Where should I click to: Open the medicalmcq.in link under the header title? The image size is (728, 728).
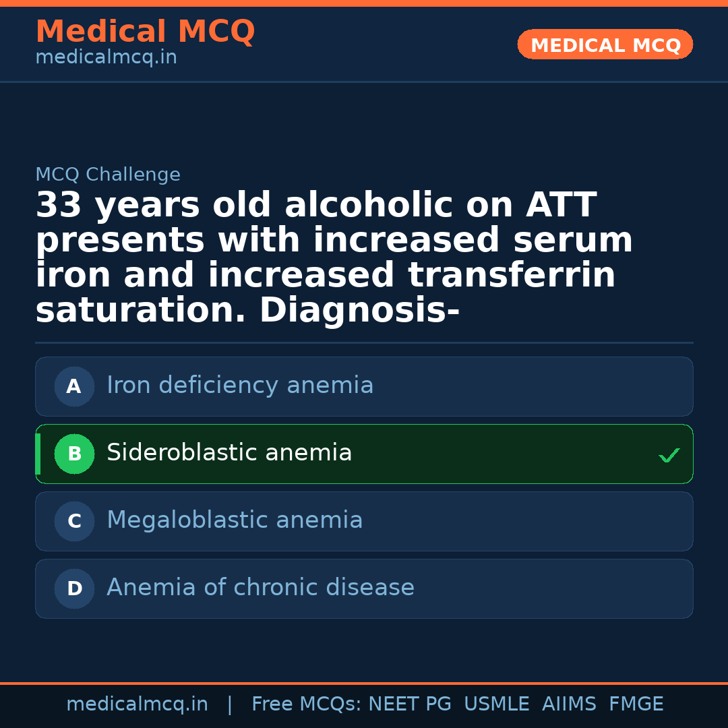click(106, 58)
